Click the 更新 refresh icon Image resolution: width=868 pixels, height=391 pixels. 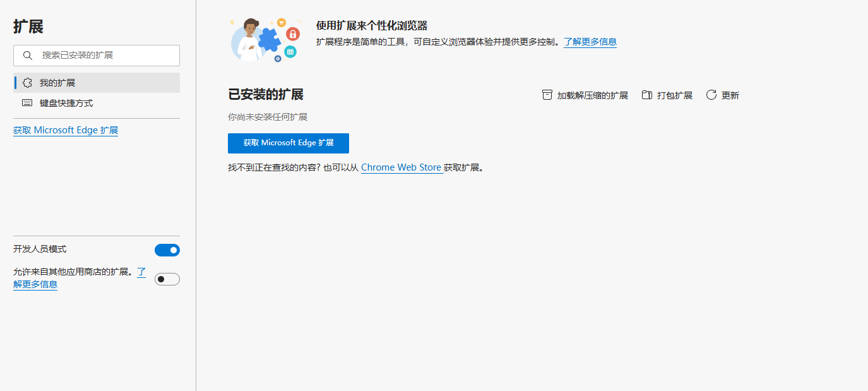(711, 95)
